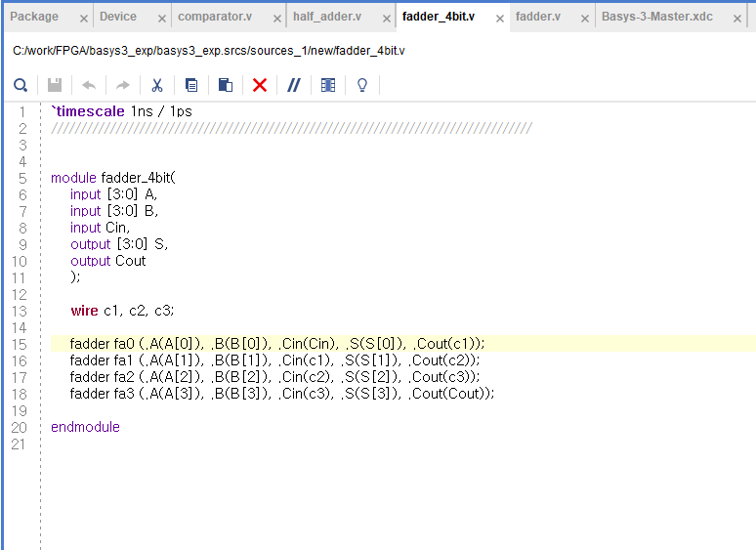The height and width of the screenshot is (550, 756).
Task: Click the 'input Cin,' line
Action: click(101, 228)
